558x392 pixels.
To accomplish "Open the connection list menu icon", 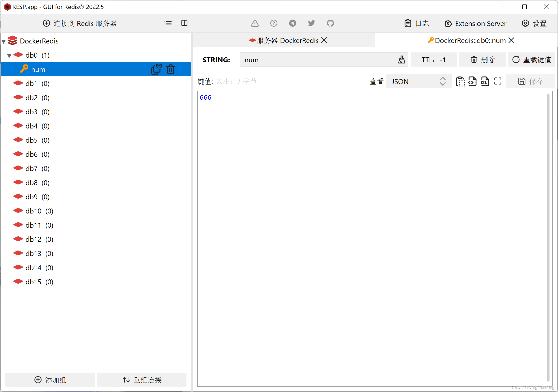I will (x=168, y=23).
